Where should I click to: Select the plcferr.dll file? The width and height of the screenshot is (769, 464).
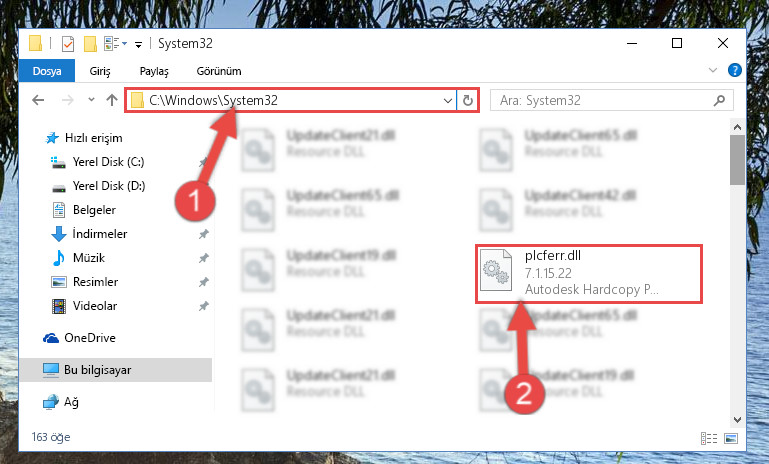[x=589, y=273]
